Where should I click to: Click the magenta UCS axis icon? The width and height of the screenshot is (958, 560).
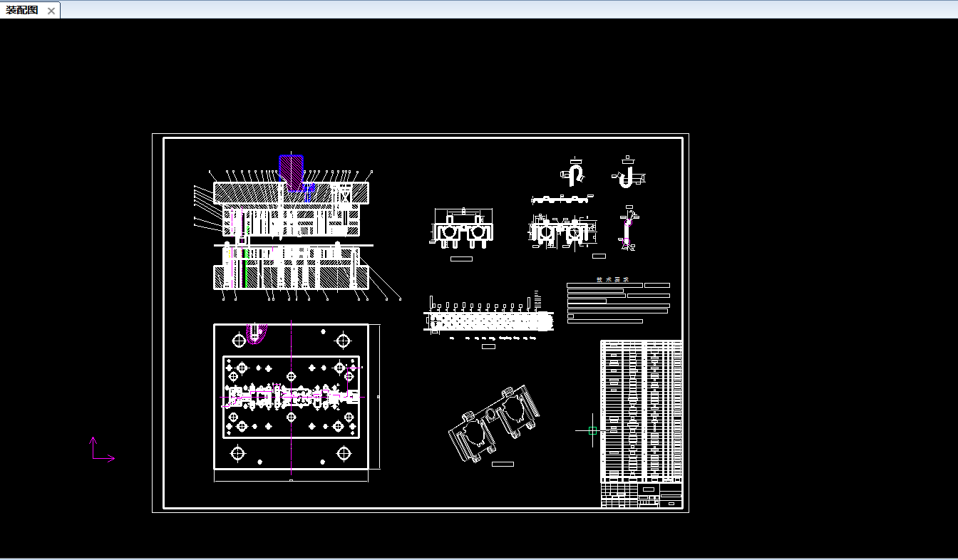click(102, 450)
